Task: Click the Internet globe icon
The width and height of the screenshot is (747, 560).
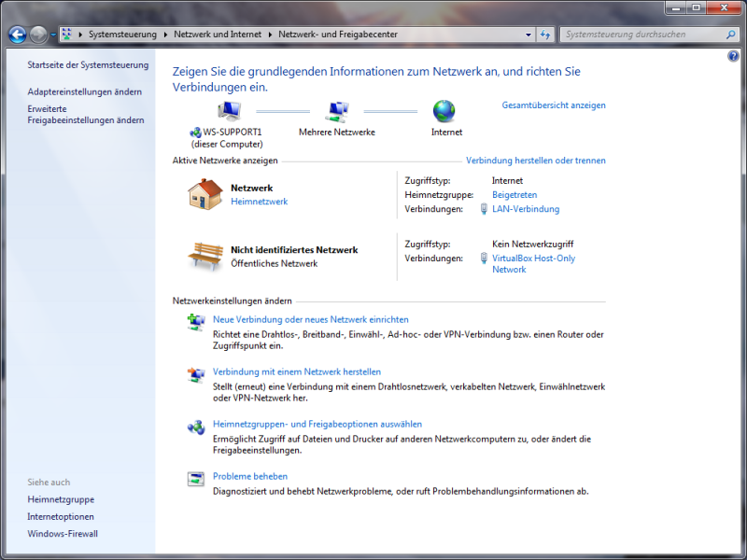Action: [444, 112]
